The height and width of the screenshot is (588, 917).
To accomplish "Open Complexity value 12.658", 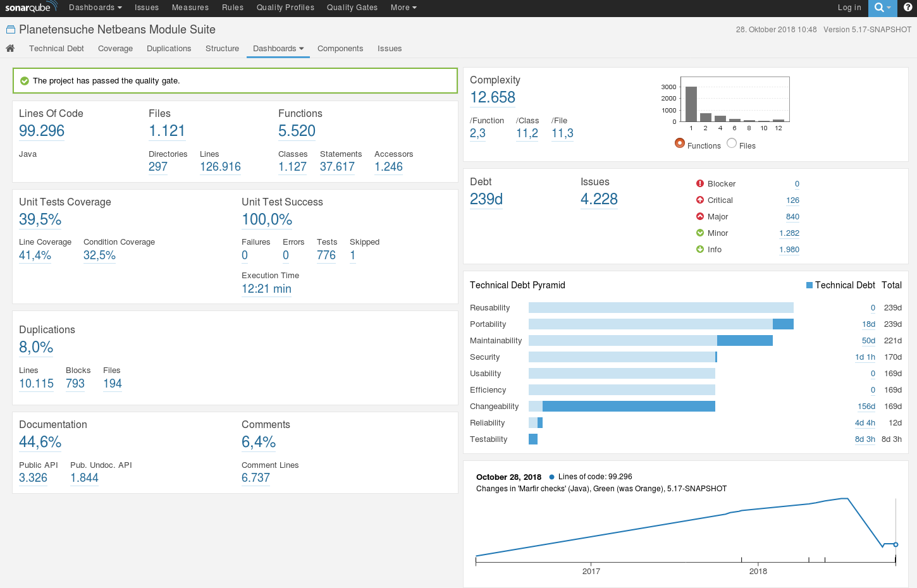I will 493,97.
